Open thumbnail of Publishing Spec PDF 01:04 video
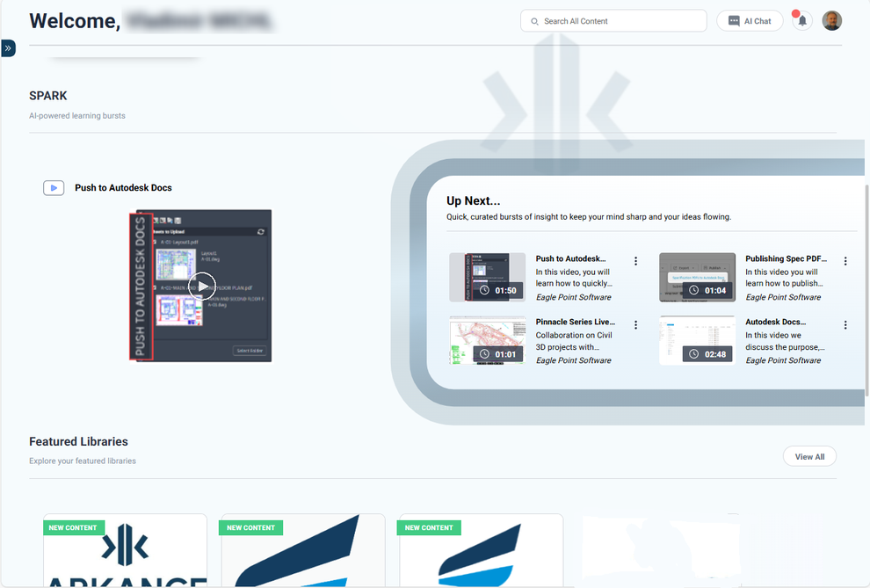Screen dimensions: 870x588 pos(697,277)
